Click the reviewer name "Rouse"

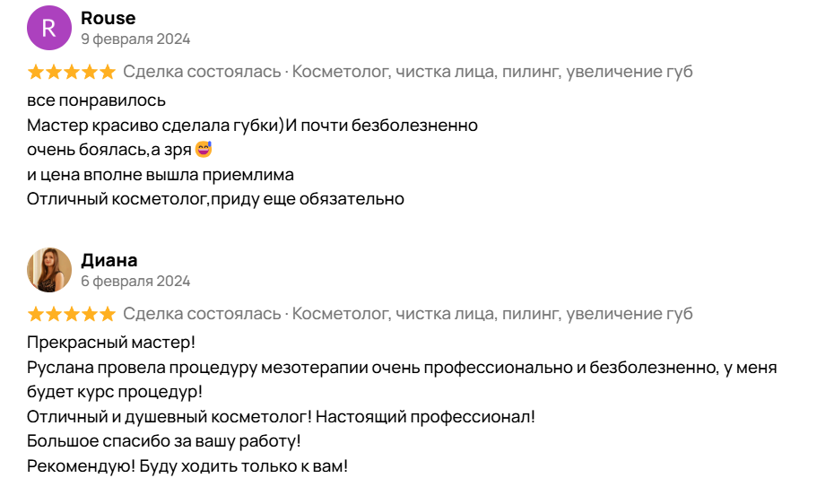pyautogui.click(x=109, y=18)
